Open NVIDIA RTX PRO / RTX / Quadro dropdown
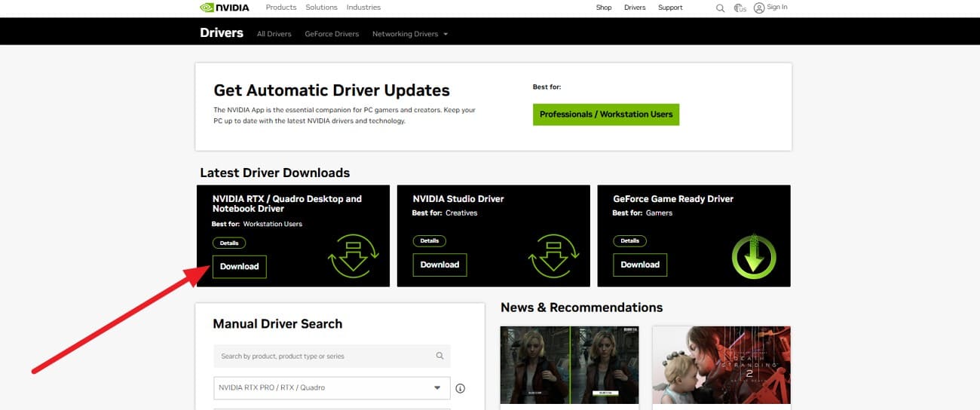Screen dimensions: 980x410 pyautogui.click(x=332, y=388)
